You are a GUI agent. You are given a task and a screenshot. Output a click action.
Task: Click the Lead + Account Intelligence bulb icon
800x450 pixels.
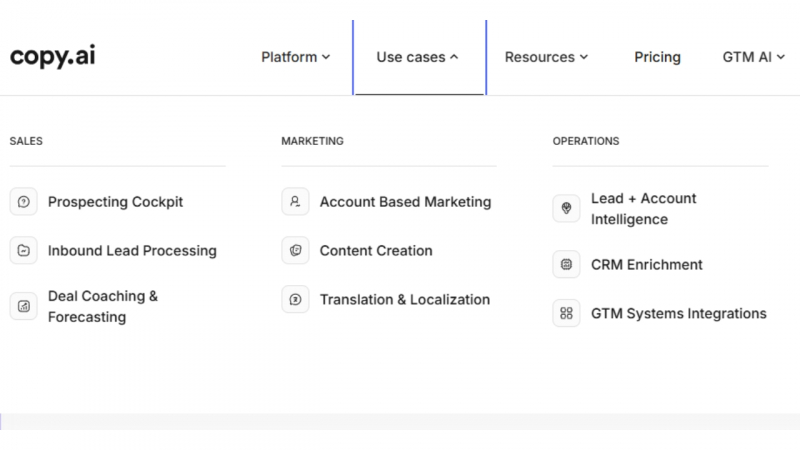click(566, 208)
